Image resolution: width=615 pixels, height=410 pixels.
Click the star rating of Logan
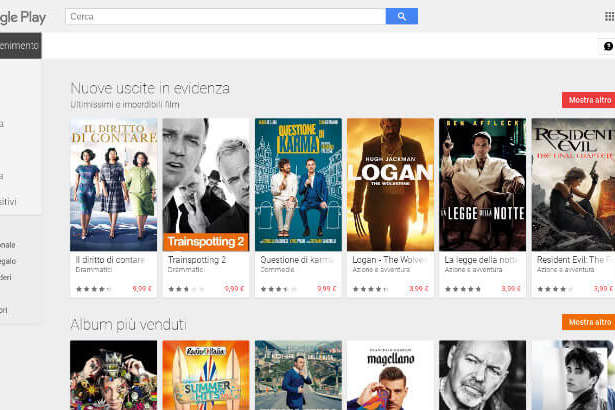tap(371, 289)
